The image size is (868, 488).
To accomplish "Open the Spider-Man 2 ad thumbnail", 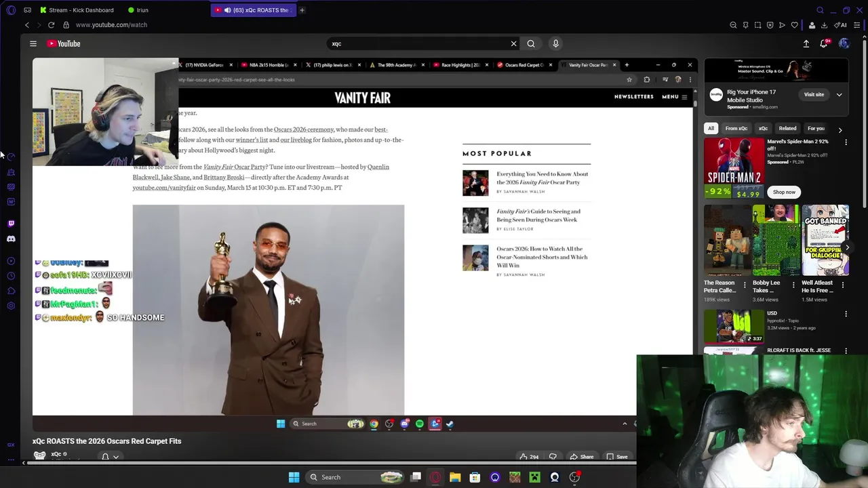I will [734, 168].
